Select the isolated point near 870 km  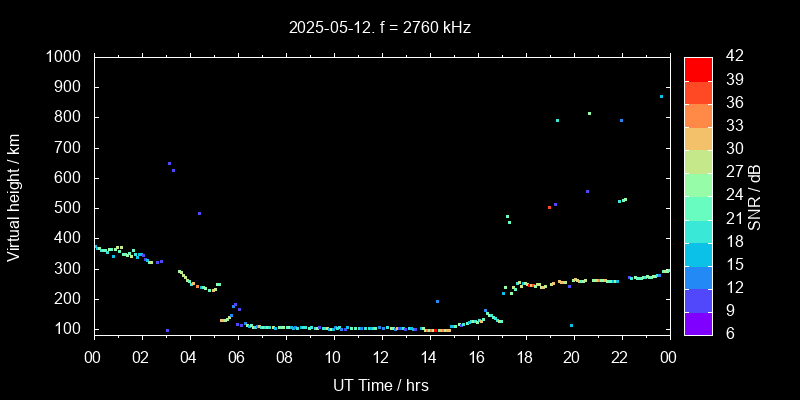[661, 97]
